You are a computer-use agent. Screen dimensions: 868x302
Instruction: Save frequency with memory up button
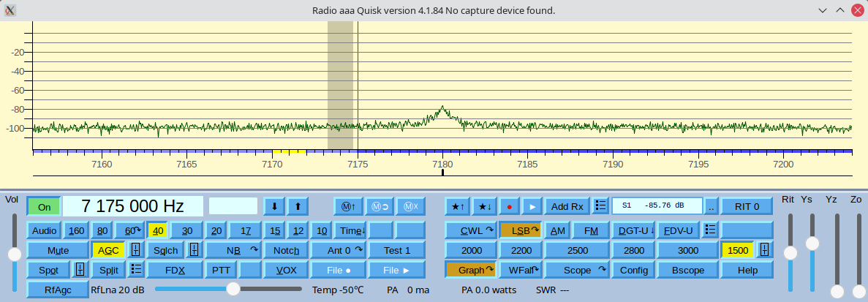tap(348, 206)
